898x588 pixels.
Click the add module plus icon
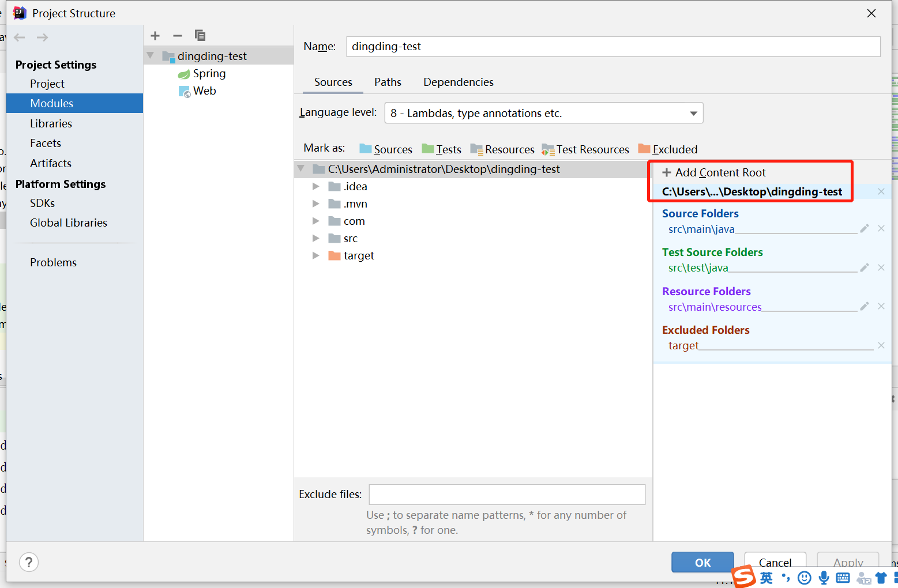coord(155,36)
